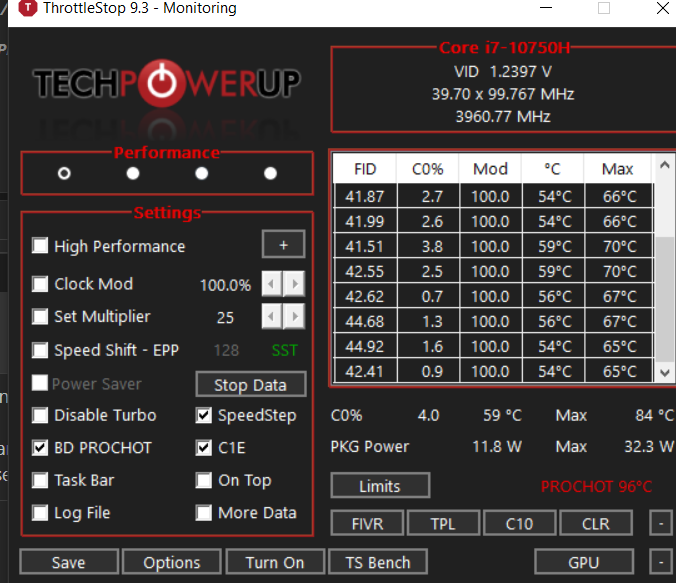Click FID value 41.87 in table
Screen dimensions: 676x583
pyautogui.click(x=365, y=197)
